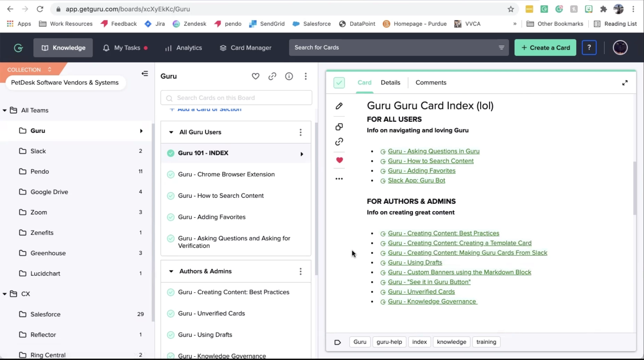644x360 pixels.
Task: Copy the card using the duplicate icon
Action: 339,127
